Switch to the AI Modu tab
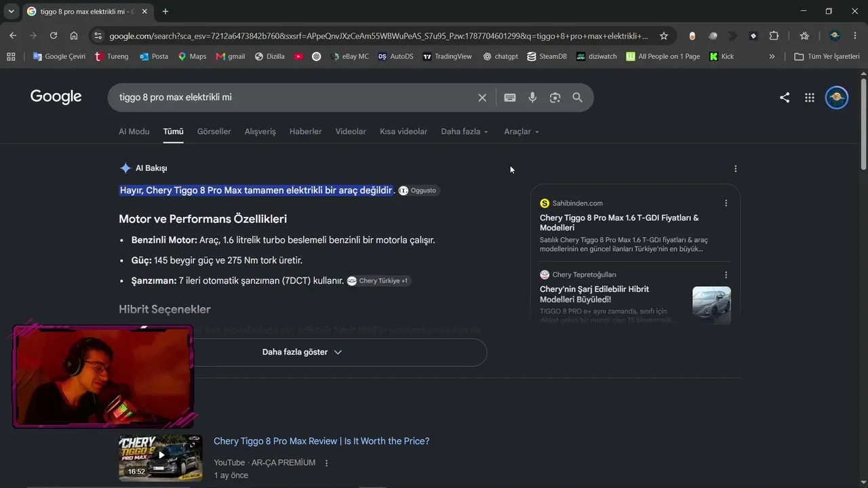 tap(134, 131)
